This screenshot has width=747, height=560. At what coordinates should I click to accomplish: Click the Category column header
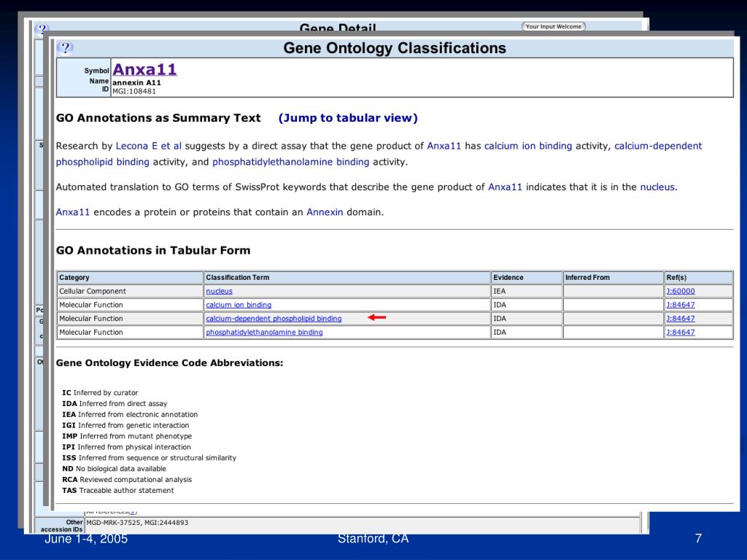tap(130, 278)
